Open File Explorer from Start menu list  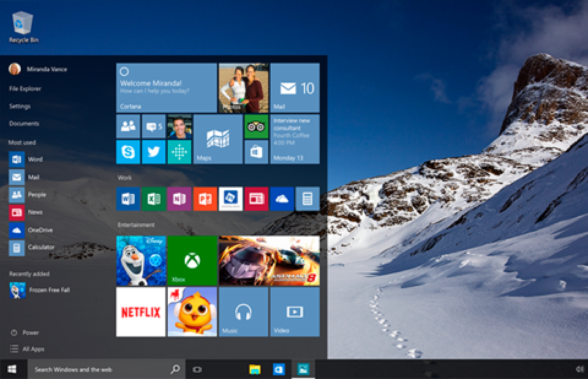coord(25,89)
